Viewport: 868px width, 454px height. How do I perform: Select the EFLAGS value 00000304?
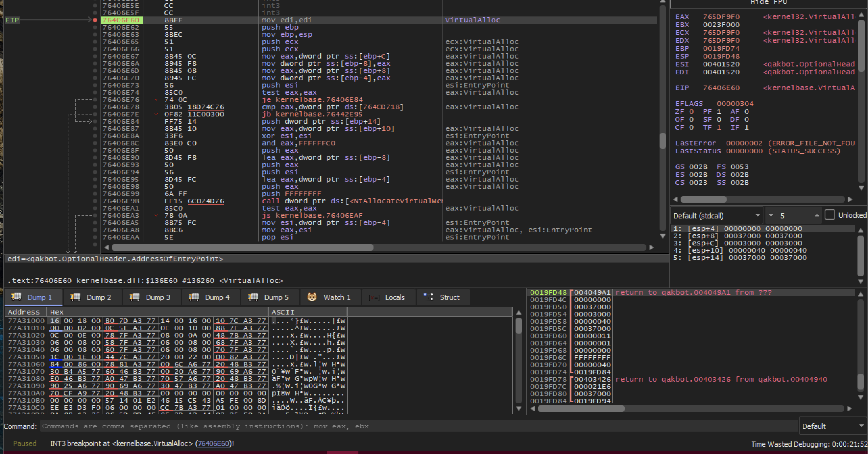[x=735, y=104]
